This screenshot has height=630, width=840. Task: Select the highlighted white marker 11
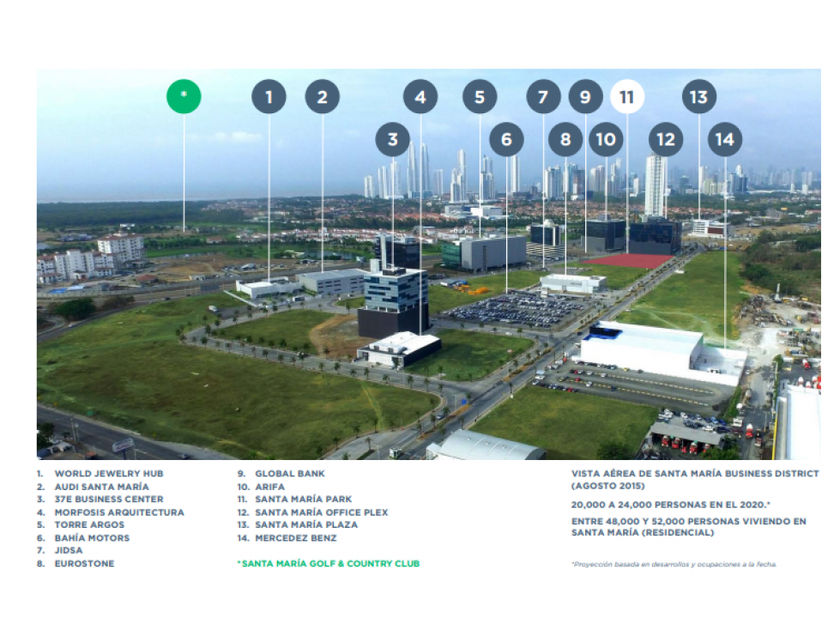627,96
